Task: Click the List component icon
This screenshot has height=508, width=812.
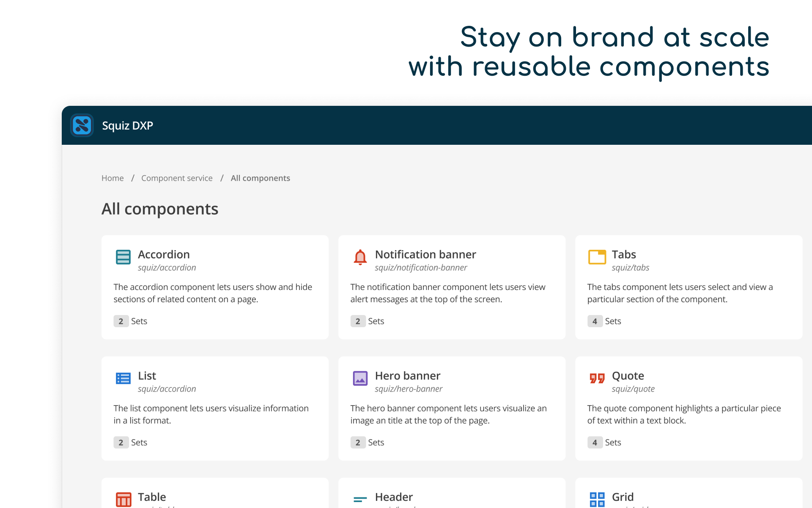Action: (123, 378)
